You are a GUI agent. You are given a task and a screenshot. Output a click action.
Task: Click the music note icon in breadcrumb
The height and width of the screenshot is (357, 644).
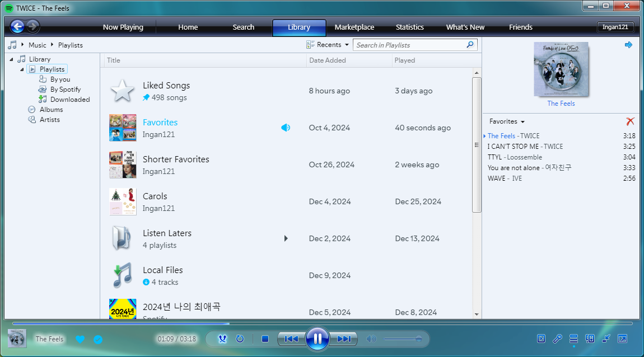point(13,45)
